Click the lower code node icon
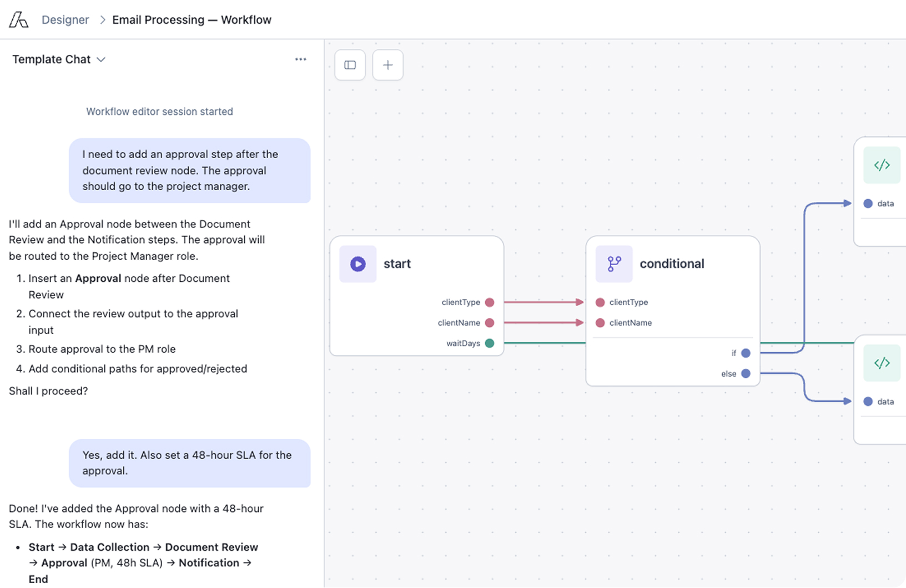 pyautogui.click(x=882, y=363)
